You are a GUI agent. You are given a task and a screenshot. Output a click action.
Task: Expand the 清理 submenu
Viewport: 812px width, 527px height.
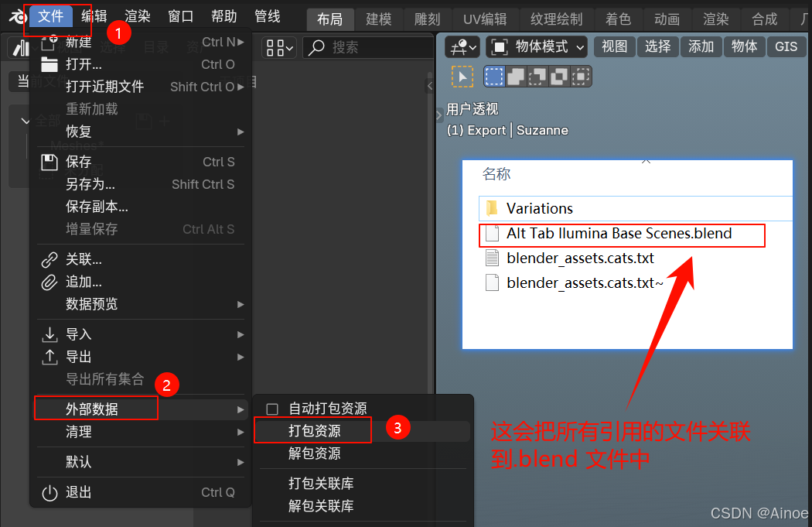(141, 432)
